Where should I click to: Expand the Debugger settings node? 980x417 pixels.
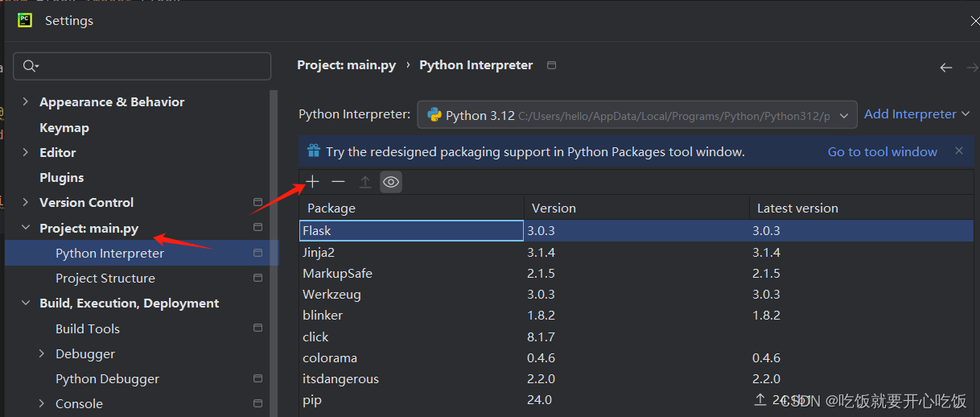click(x=42, y=353)
